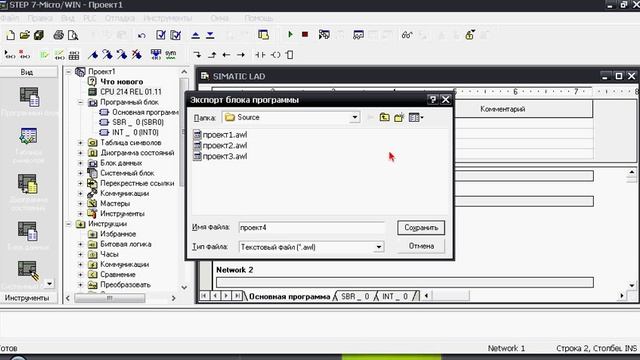The height and width of the screenshot is (360, 640).
Task: Set the PLC to RUN with the green play icon
Action: click(x=290, y=35)
